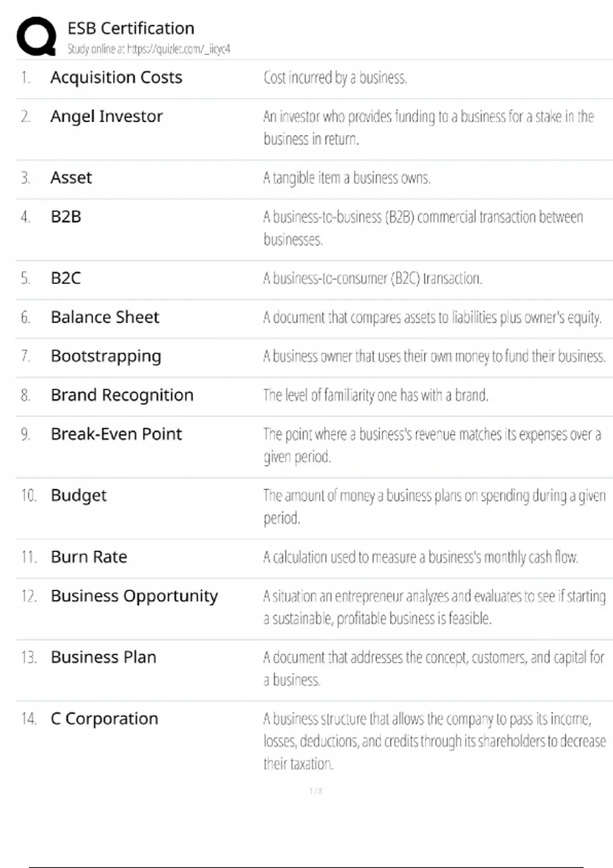Click the Business Opportunity term
Screen dimensions: 613x868
(134, 596)
